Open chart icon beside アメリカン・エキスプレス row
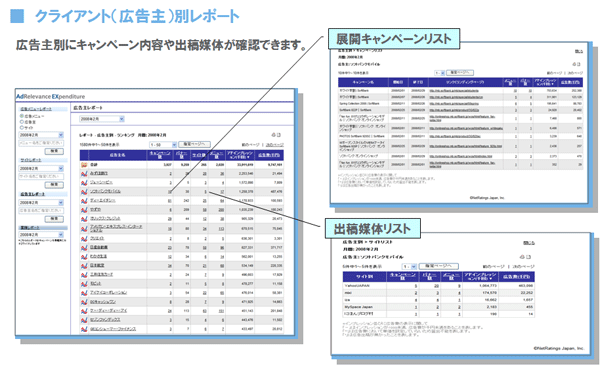The image size is (600, 383). tap(84, 229)
